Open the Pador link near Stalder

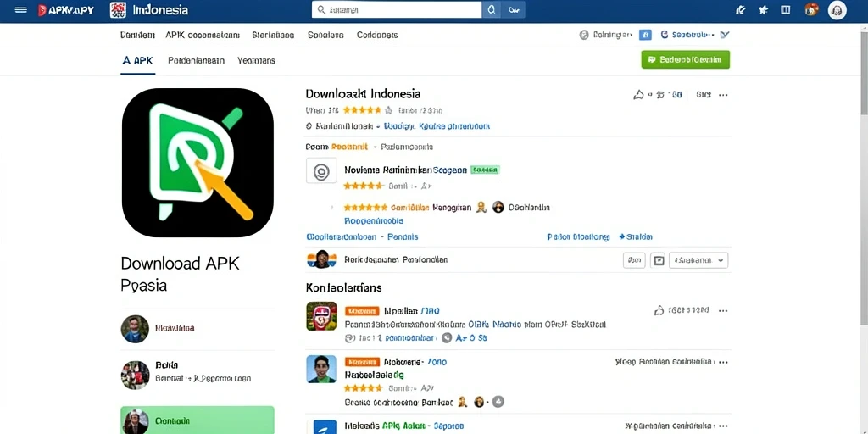(x=578, y=237)
